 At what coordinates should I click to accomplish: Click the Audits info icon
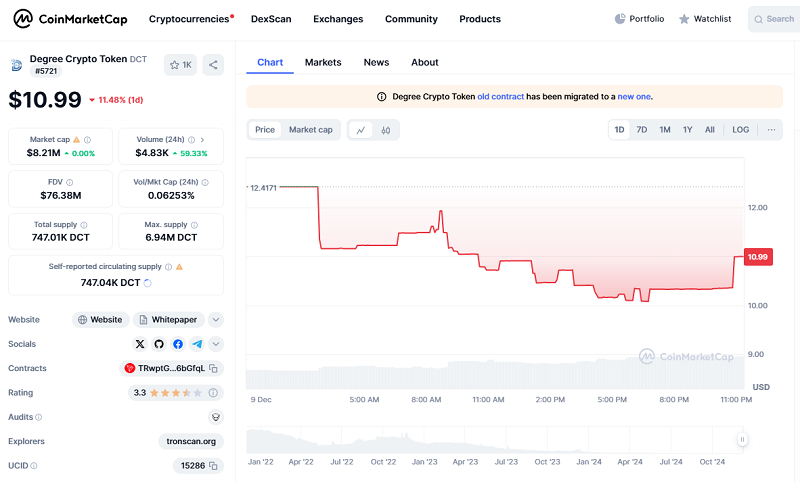(38, 417)
